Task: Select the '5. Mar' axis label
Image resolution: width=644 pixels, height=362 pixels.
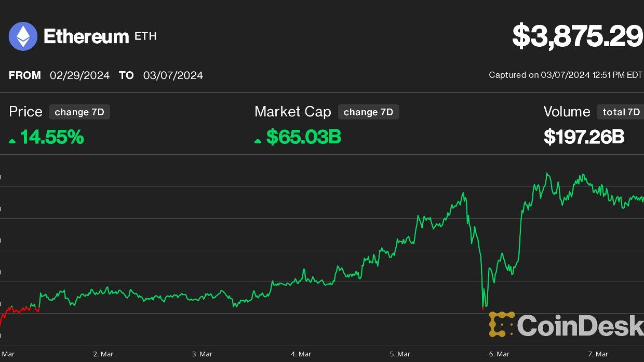Action: [400, 354]
